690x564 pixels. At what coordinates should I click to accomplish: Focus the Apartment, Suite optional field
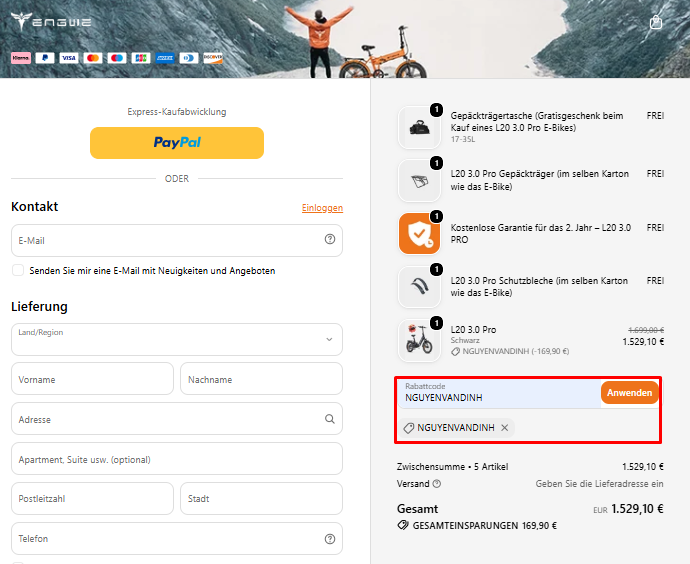click(177, 459)
